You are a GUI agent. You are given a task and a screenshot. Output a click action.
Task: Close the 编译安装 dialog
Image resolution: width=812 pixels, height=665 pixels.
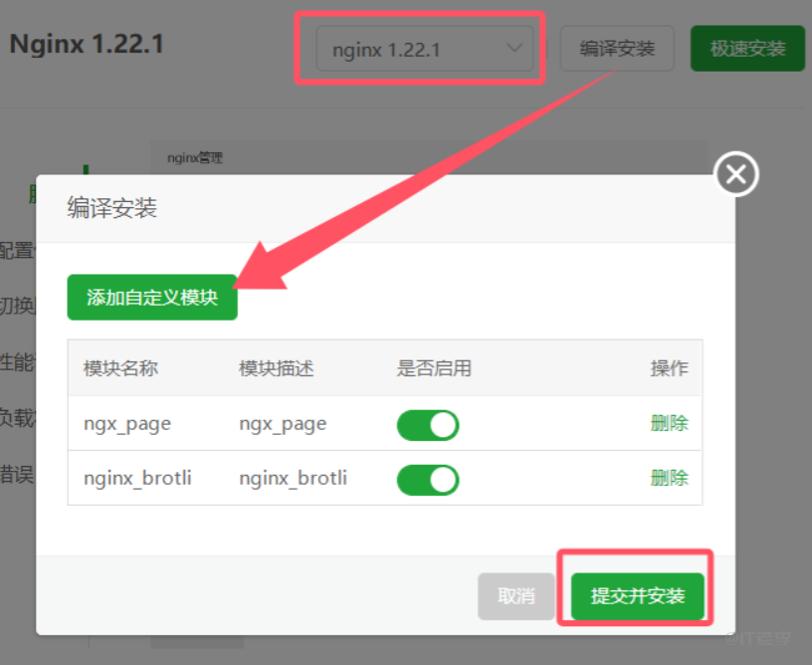click(x=735, y=174)
